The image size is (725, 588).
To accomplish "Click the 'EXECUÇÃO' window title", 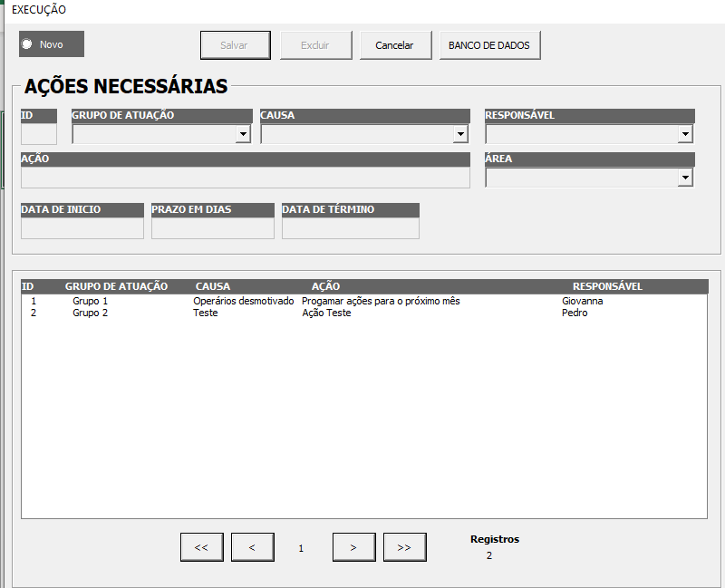I will pos(39,10).
